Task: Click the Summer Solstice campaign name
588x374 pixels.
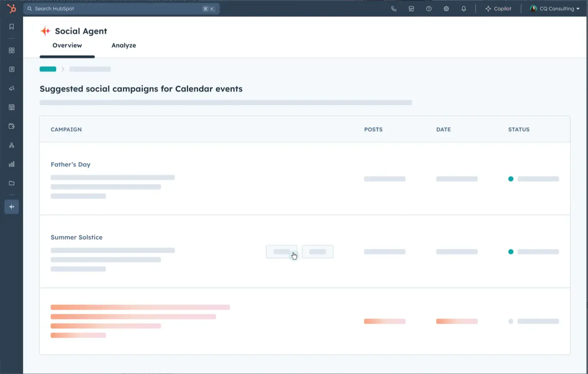Action: [77, 237]
